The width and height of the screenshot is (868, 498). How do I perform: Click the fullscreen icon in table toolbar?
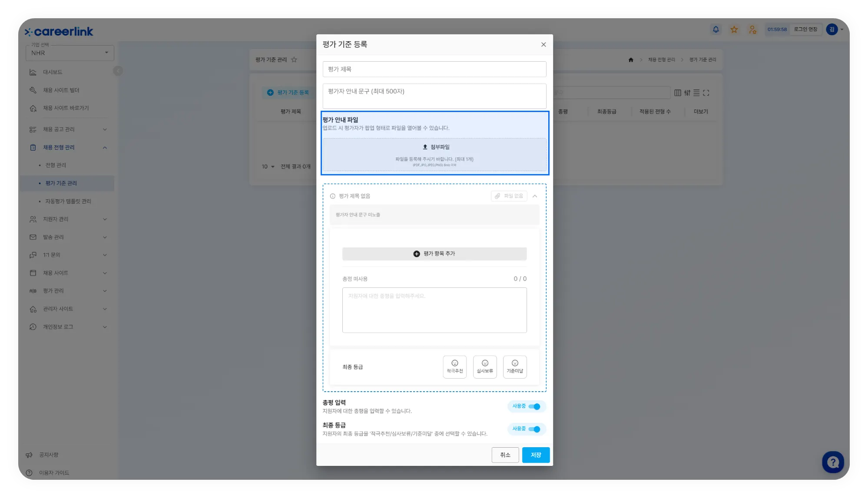pyautogui.click(x=706, y=93)
